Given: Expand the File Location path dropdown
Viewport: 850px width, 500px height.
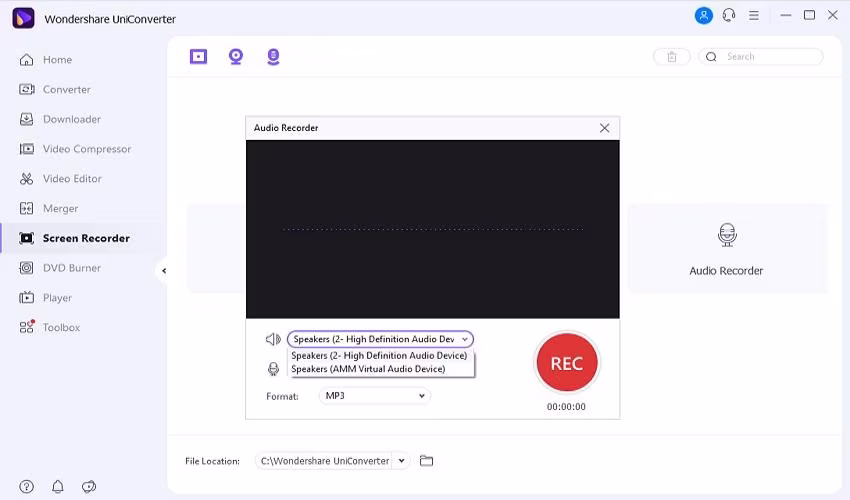Looking at the screenshot, I should [x=401, y=461].
